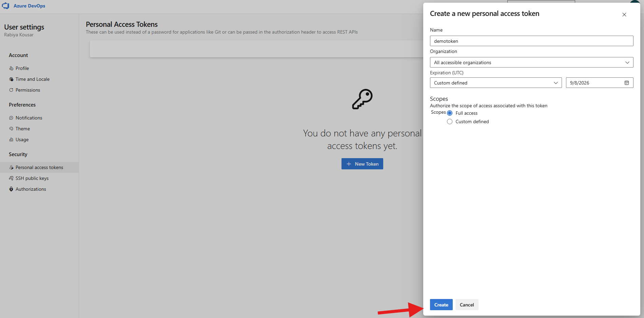644x318 pixels.
Task: Switch to Personal access tokens section
Action: pos(39,167)
